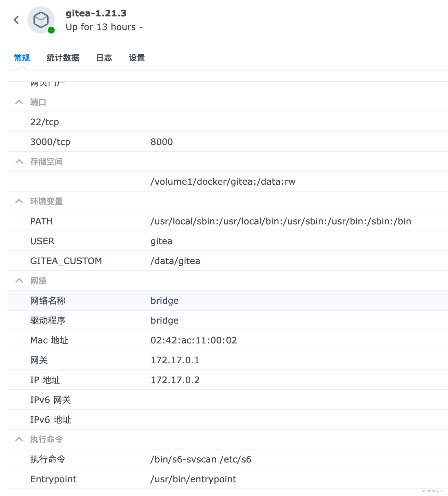Click the IPv6 地址 row
The height and width of the screenshot is (496, 448).
coord(228,420)
